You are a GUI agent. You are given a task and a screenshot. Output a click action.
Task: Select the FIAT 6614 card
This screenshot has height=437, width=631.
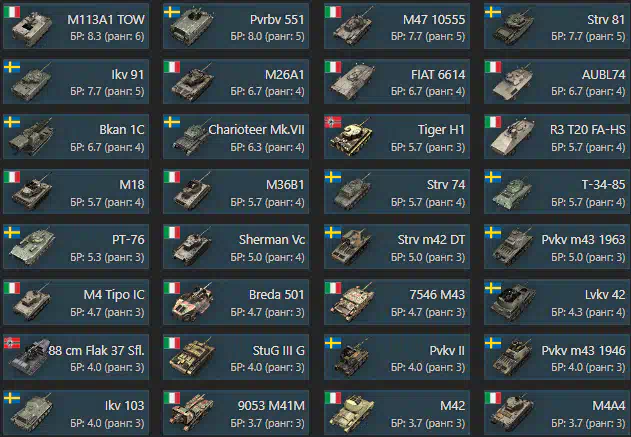(x=397, y=81)
